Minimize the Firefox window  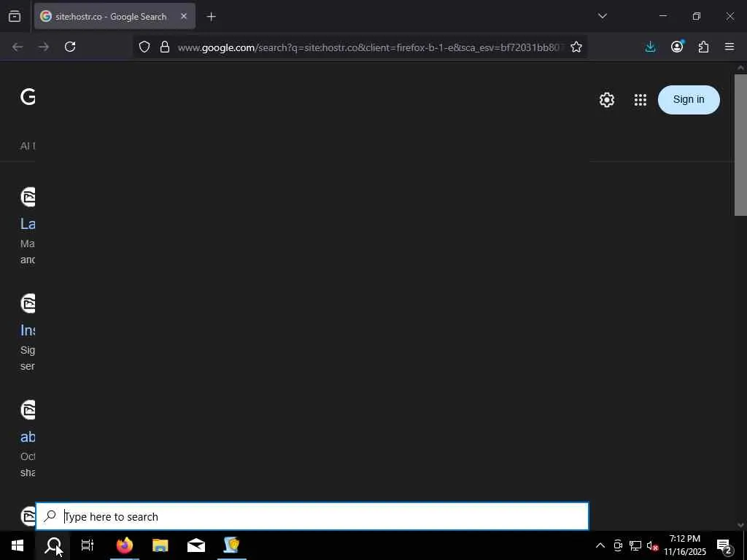pos(662,16)
